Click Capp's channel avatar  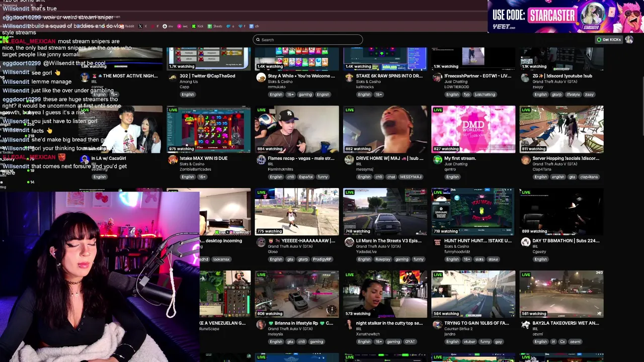click(x=173, y=77)
